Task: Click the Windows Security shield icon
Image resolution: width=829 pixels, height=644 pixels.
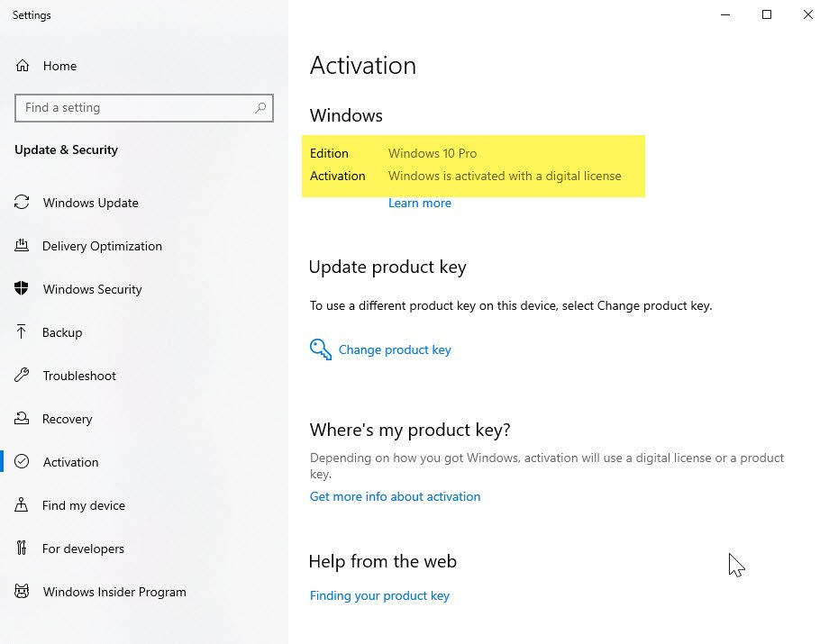Action: (21, 288)
